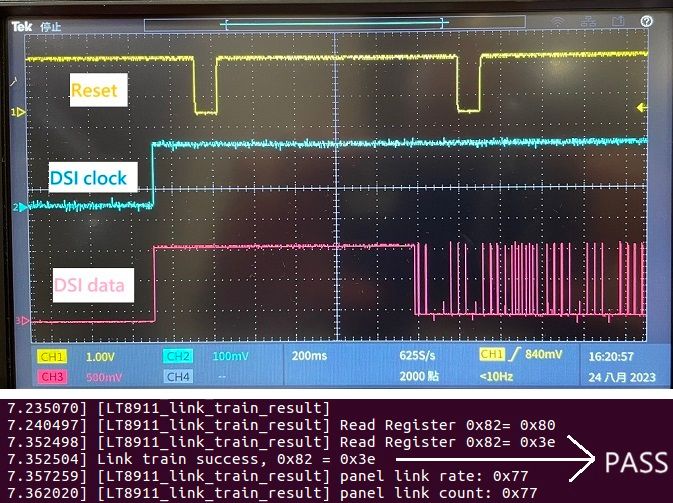Image resolution: width=673 pixels, height=503 pixels.
Task: Click the 840mV trigger level
Action: pyautogui.click(x=543, y=354)
